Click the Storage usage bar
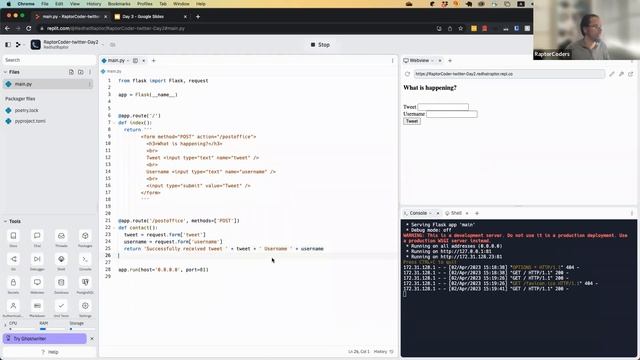This screenshot has width=640, height=360. coord(82,329)
